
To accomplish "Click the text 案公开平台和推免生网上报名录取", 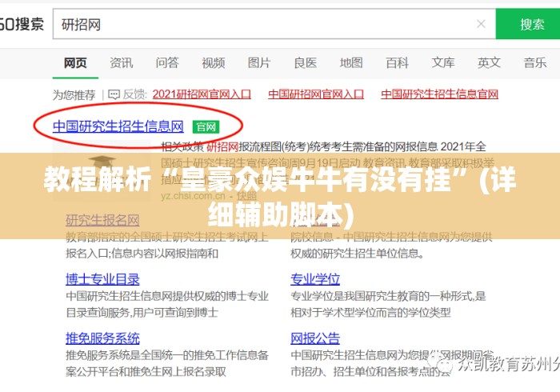I will (146, 372).
